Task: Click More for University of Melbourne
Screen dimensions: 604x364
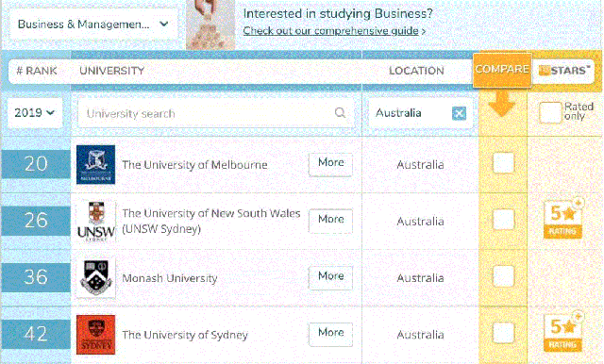Action: [330, 163]
